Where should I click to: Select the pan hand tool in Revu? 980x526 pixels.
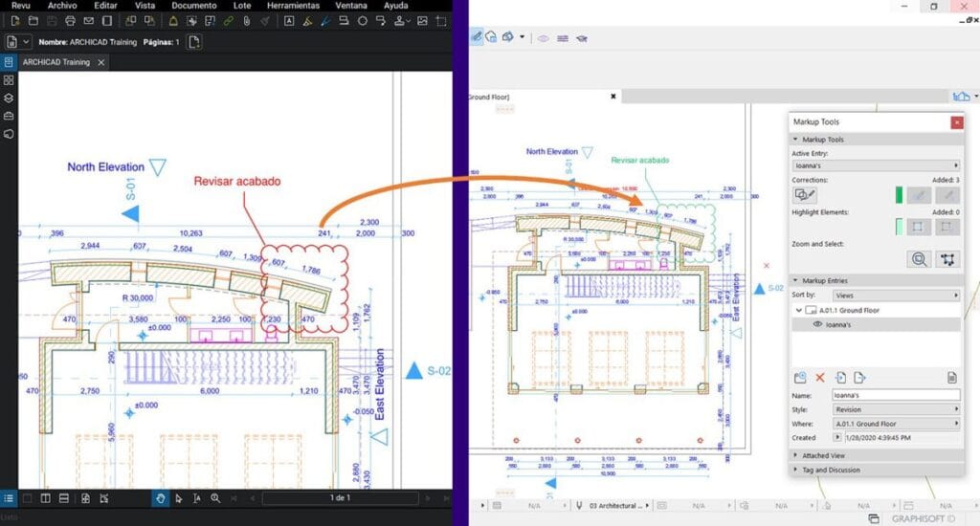tap(161, 498)
